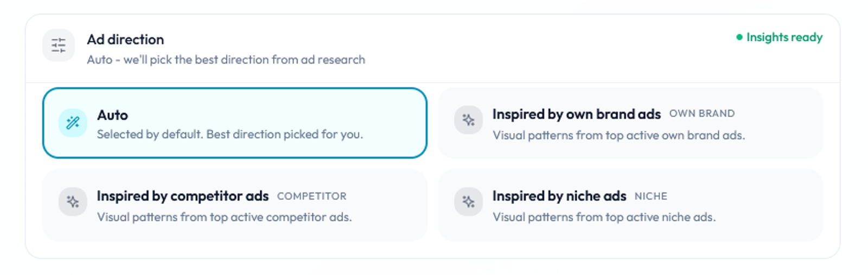868x275 pixels.
Task: Select the Auto ad direction option
Action: (x=234, y=123)
